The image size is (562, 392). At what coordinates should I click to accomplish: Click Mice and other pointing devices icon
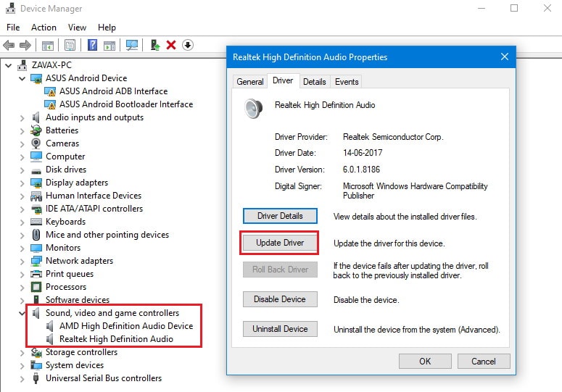[x=36, y=235]
